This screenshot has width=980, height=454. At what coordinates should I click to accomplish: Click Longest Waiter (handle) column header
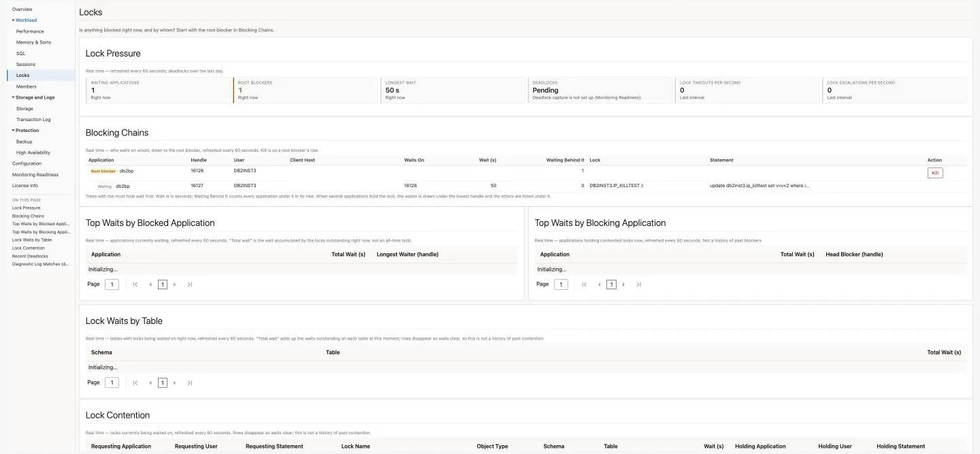408,254
